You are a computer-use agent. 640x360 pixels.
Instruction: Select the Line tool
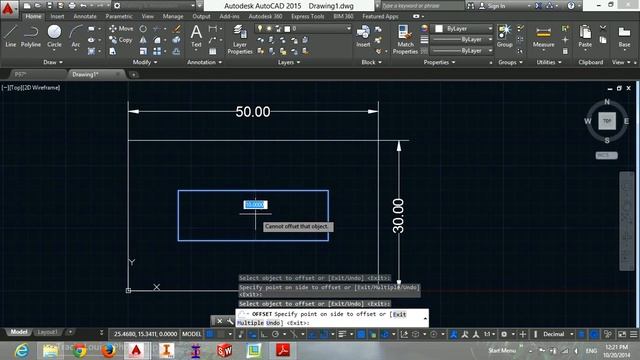click(11, 36)
